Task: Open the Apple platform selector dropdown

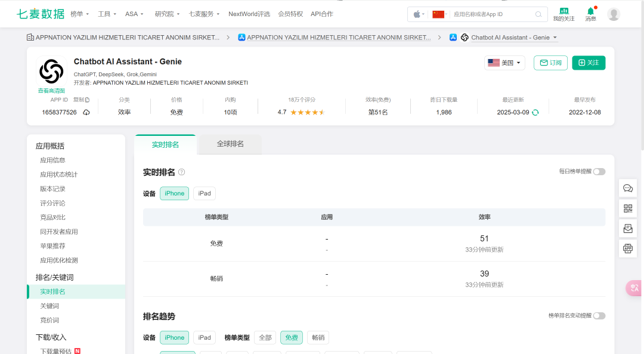Action: click(419, 14)
